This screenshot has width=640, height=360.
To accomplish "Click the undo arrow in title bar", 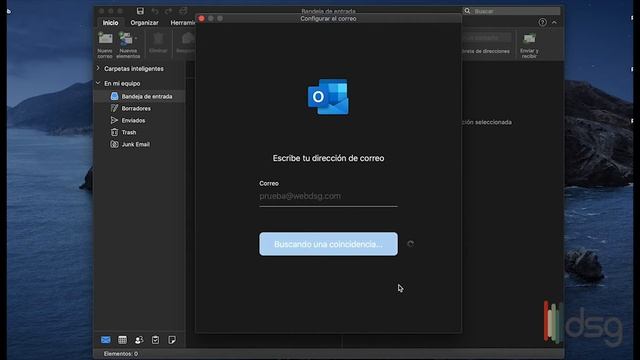I will click(x=155, y=11).
